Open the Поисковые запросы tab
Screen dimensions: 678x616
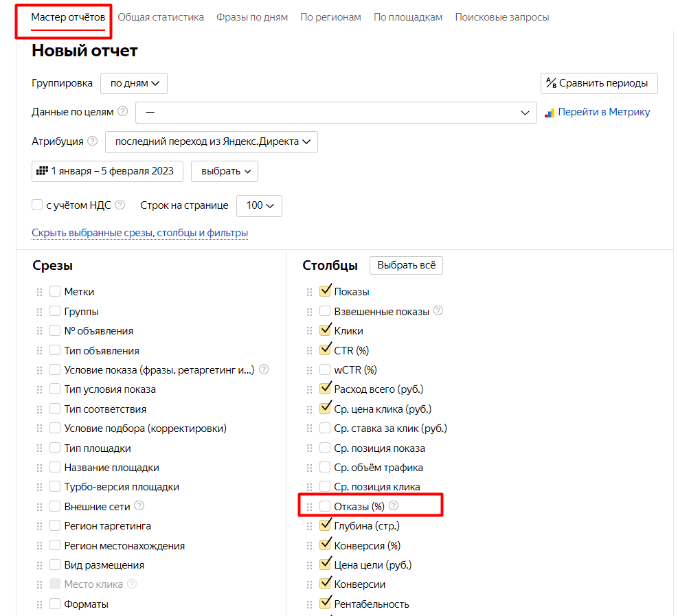501,17
